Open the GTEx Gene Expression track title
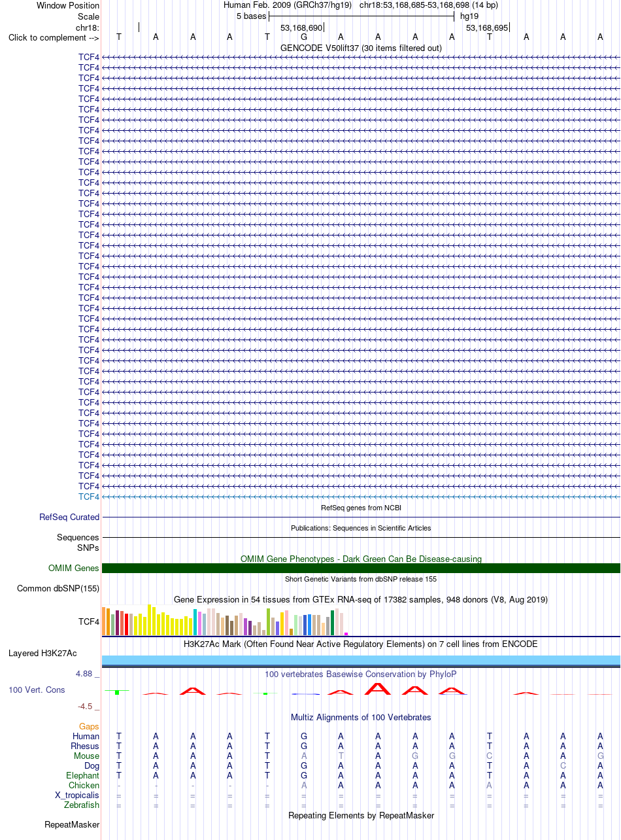The height and width of the screenshot is (840, 621). coord(361,599)
